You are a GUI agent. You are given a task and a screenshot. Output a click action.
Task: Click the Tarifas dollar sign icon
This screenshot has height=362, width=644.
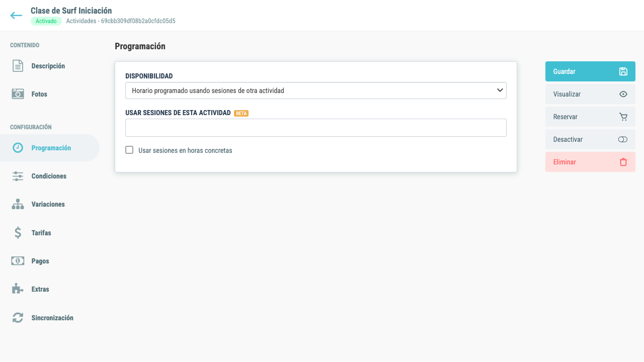point(18,233)
